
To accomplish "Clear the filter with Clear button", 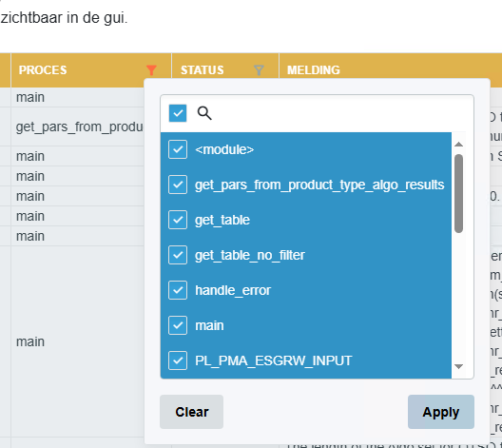I will pos(191,412).
